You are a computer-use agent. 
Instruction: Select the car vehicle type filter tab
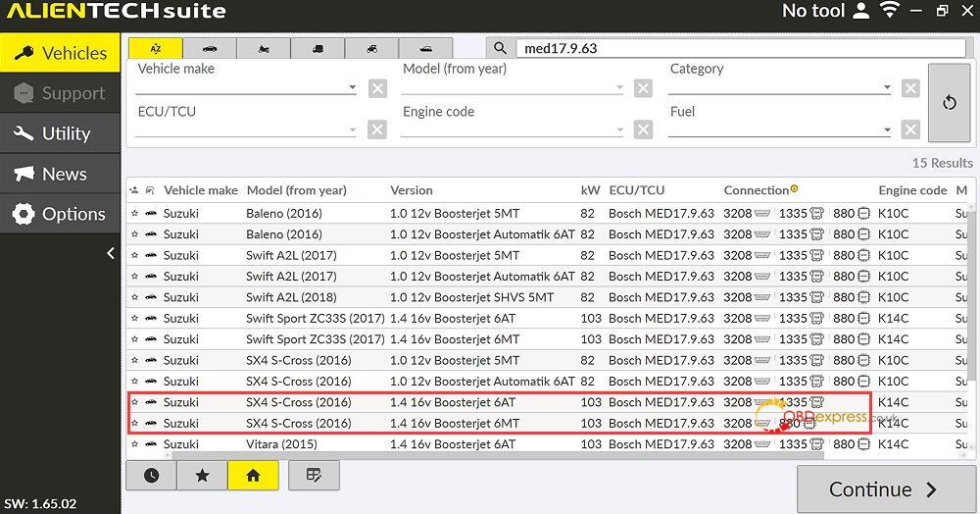tap(210, 48)
